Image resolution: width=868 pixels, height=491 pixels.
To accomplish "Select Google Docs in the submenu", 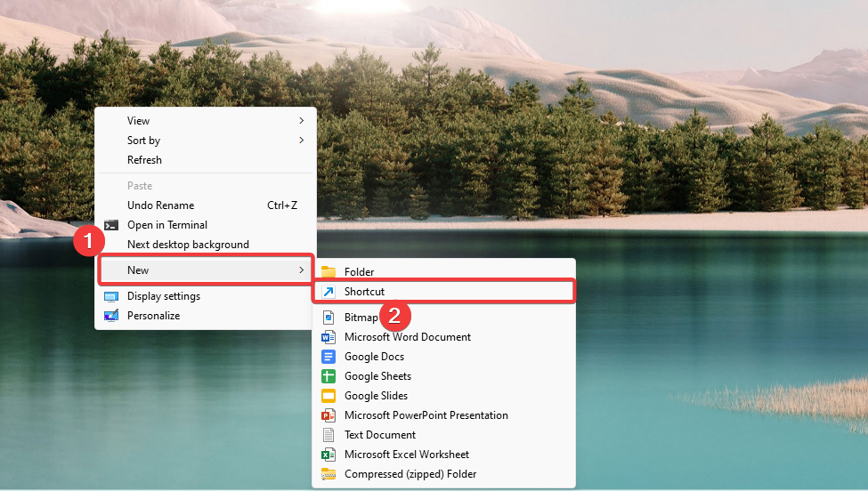I will (443, 357).
